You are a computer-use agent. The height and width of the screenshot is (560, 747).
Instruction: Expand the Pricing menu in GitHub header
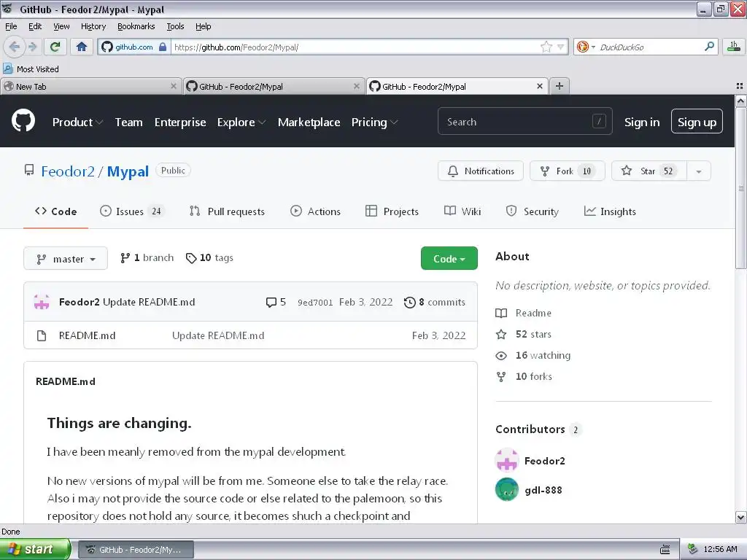click(x=374, y=122)
